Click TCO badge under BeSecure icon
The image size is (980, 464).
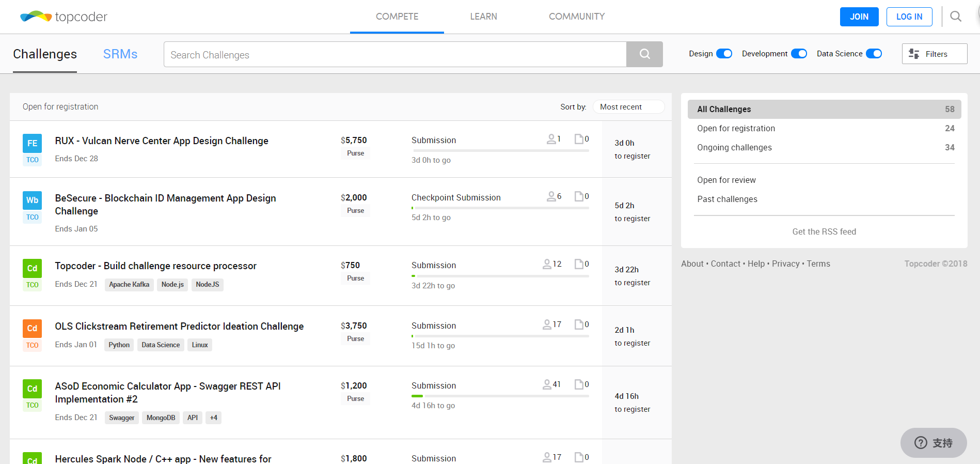(32, 217)
